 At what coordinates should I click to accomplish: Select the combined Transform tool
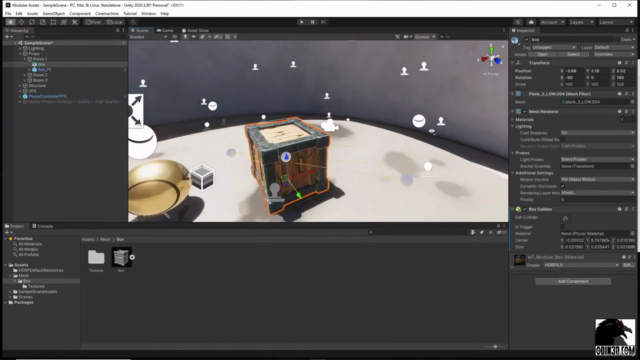(64, 22)
